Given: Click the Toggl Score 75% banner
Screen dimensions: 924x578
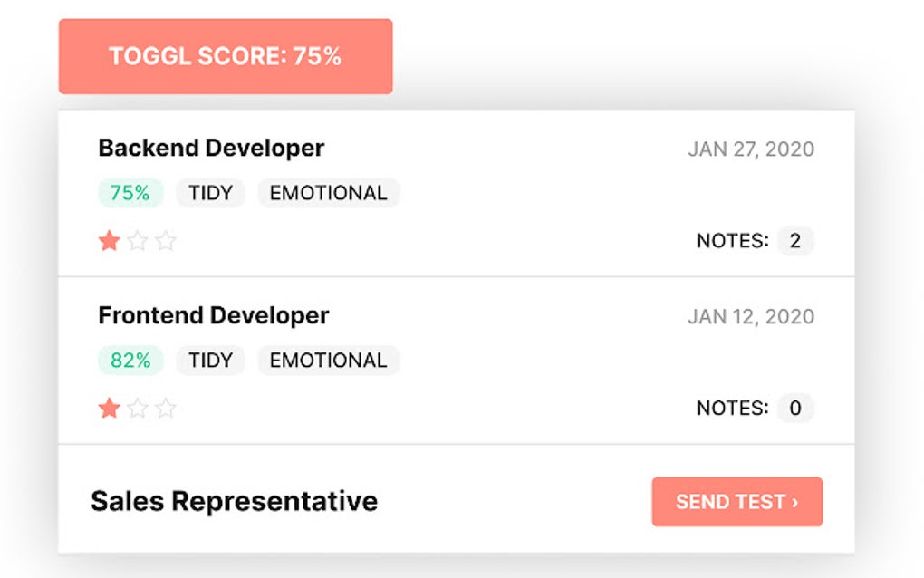Looking at the screenshot, I should 226,56.
